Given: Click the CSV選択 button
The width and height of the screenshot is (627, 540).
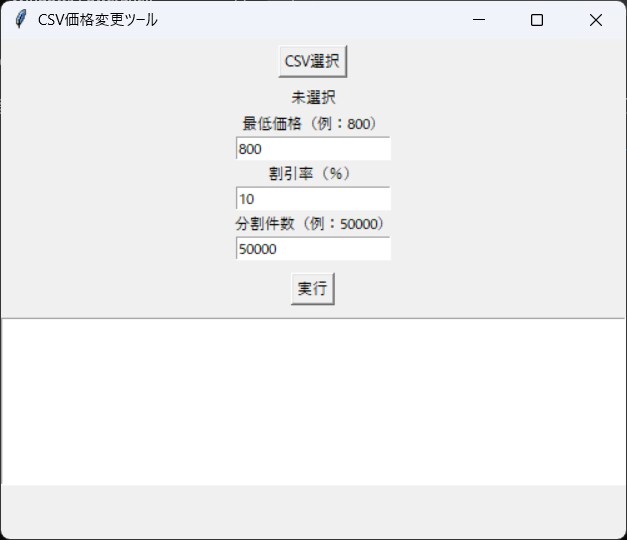Looking at the screenshot, I should point(313,61).
